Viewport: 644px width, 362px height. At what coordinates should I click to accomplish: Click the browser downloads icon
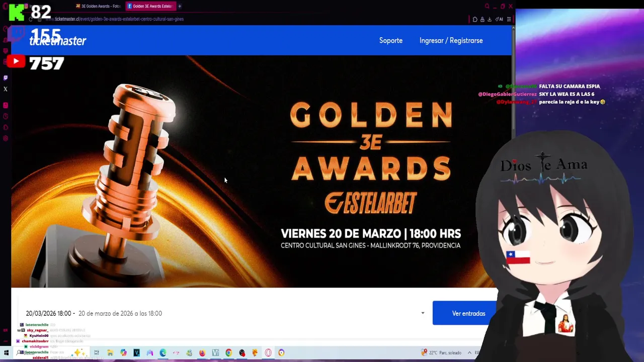(x=490, y=19)
